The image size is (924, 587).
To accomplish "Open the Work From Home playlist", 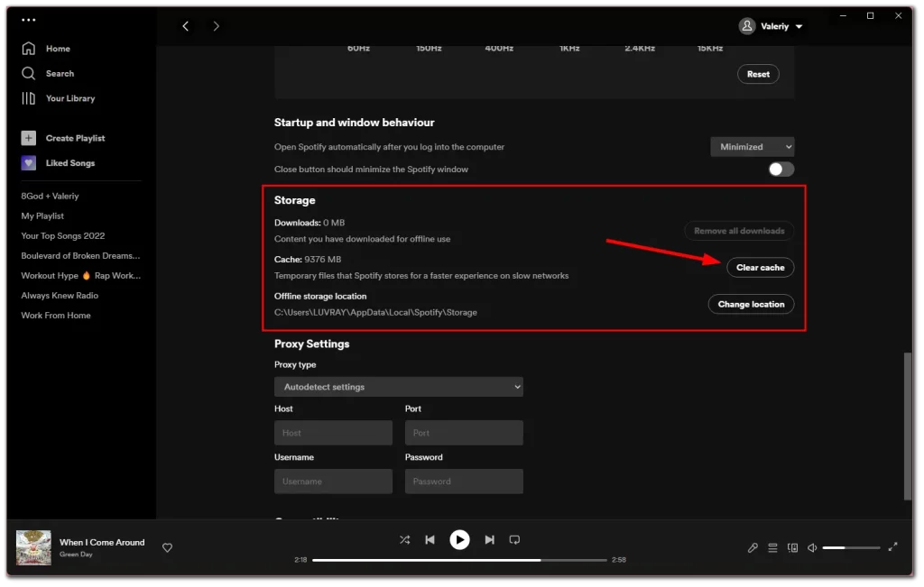I will [56, 316].
